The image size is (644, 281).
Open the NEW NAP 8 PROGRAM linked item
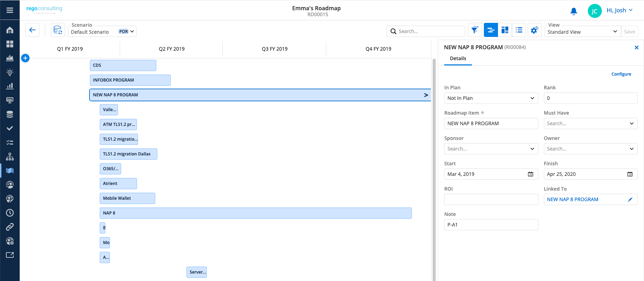572,199
